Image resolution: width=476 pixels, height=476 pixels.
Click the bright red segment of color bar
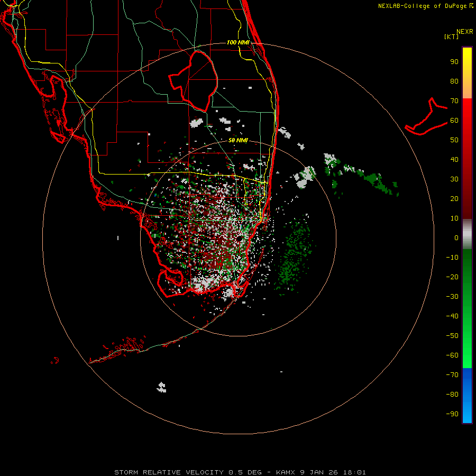point(467,122)
